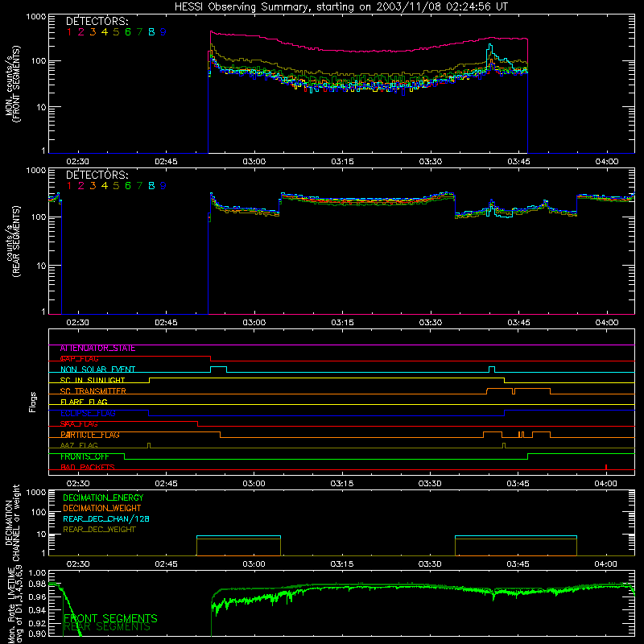This screenshot has width=644, height=644.
Task: Click 03:15 tick on rear segments plot
Action: coord(343,323)
